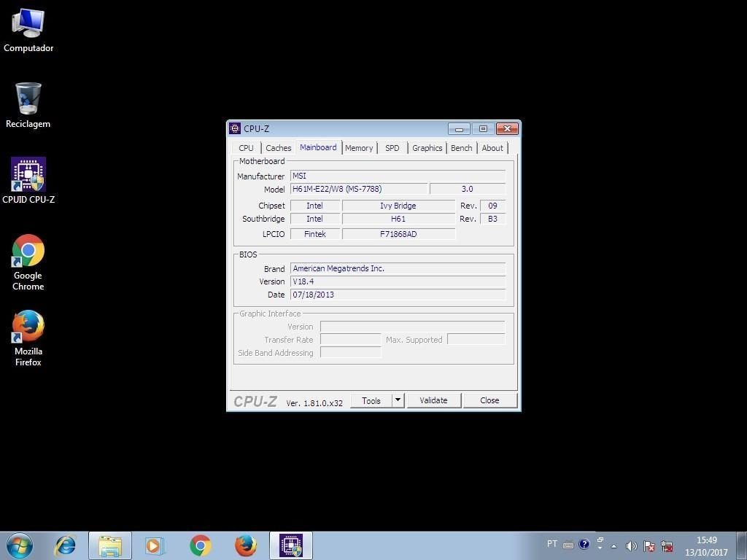This screenshot has height=560, width=747.
Task: Close CPU-Z with the red X
Action: 508,128
